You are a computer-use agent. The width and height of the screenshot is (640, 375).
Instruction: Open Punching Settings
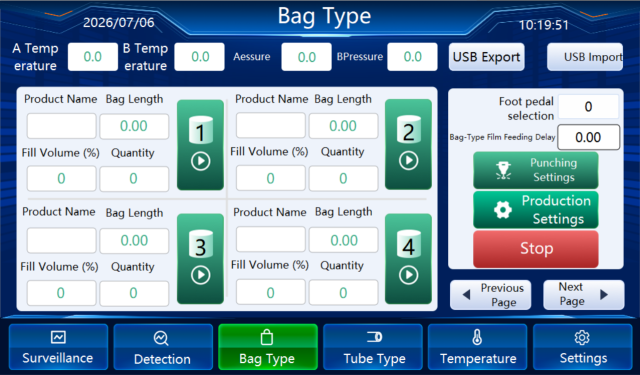(536, 170)
